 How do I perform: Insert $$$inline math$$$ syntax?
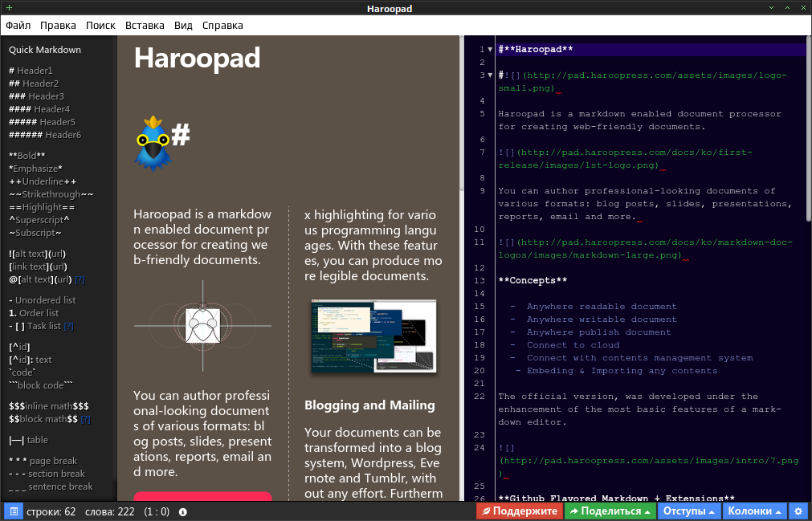[x=49, y=407]
